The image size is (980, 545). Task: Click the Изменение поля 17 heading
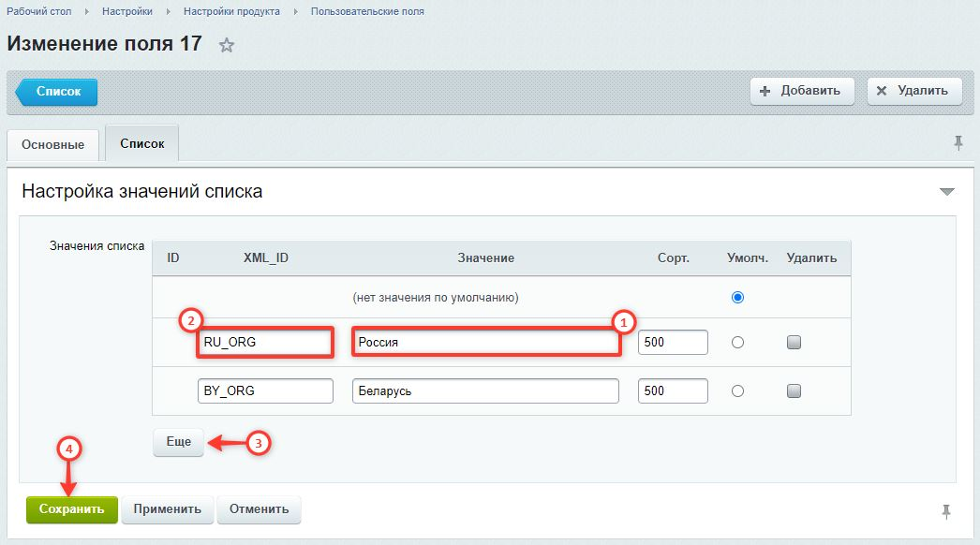pos(104,44)
